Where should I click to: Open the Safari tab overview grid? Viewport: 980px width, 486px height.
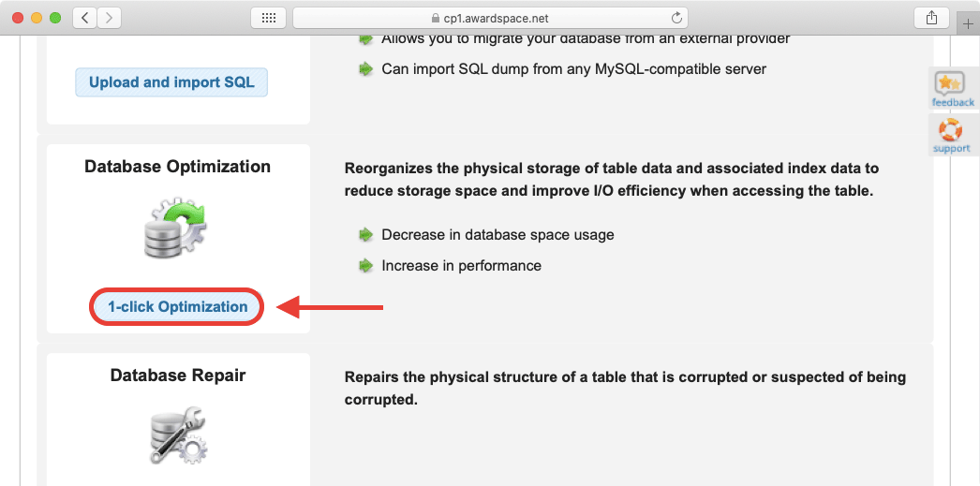tap(268, 18)
